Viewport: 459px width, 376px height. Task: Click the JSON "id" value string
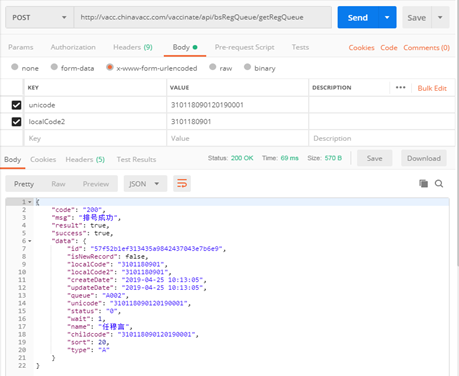tap(156, 249)
